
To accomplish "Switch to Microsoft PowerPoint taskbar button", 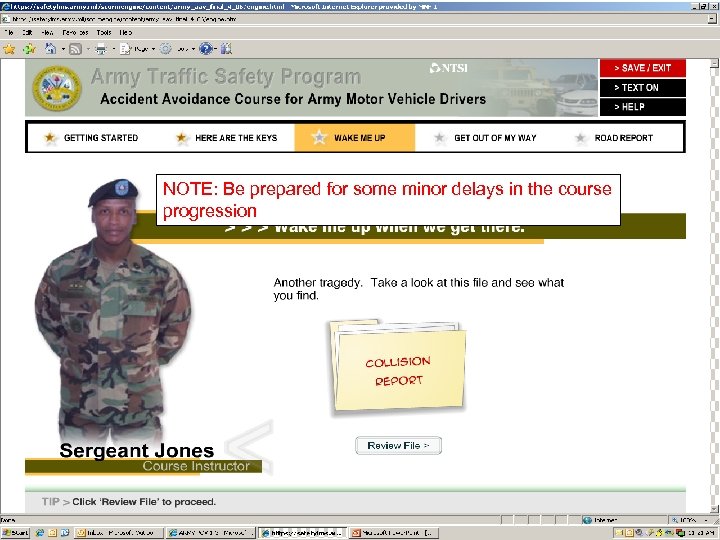I will (x=394, y=533).
